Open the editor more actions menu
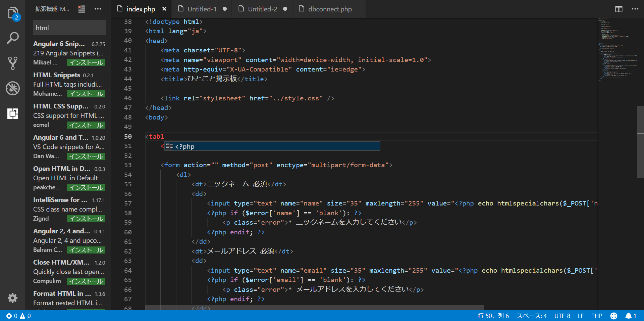This screenshot has width=644, height=321. (635, 9)
